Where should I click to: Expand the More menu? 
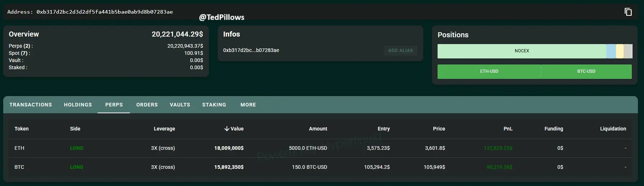[x=248, y=105]
